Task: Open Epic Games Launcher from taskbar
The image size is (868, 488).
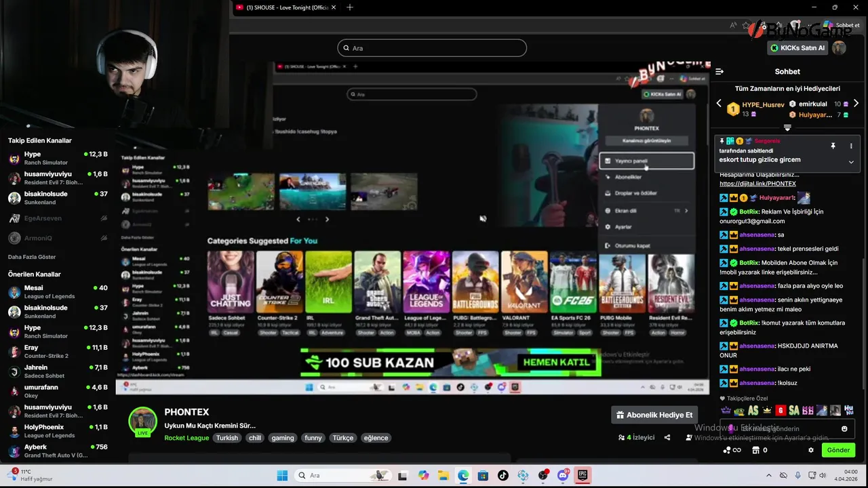Action: [x=582, y=475]
